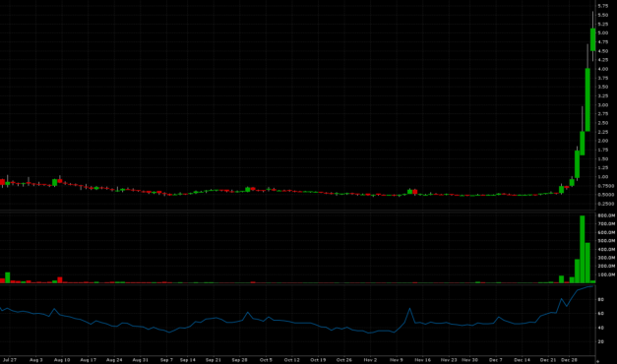Image resolution: width=617 pixels, height=364 pixels.
Task: Click the 'Oct 26' date label
Action: click(x=343, y=360)
